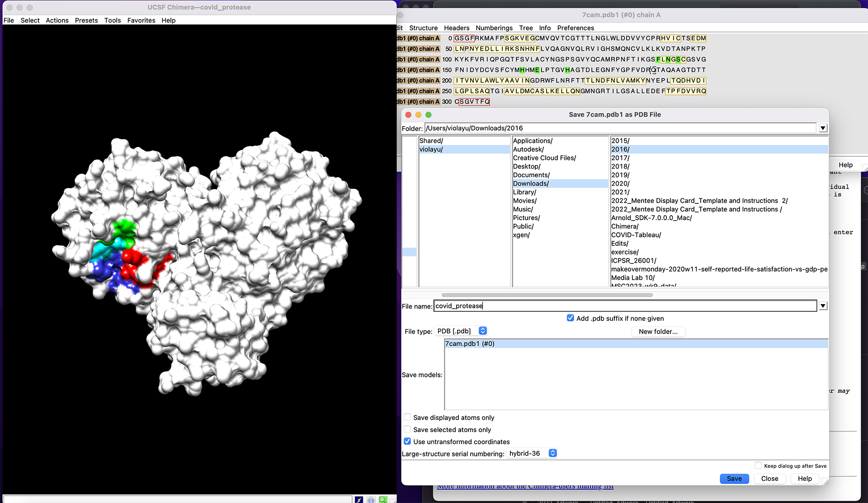
Task: Uncheck Use untransformed coordinates
Action: tap(407, 442)
